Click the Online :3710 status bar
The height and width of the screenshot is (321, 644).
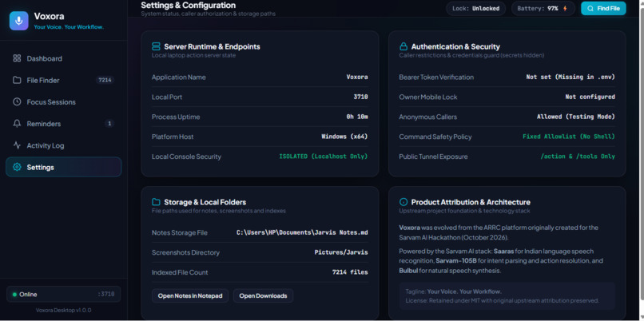click(64, 295)
